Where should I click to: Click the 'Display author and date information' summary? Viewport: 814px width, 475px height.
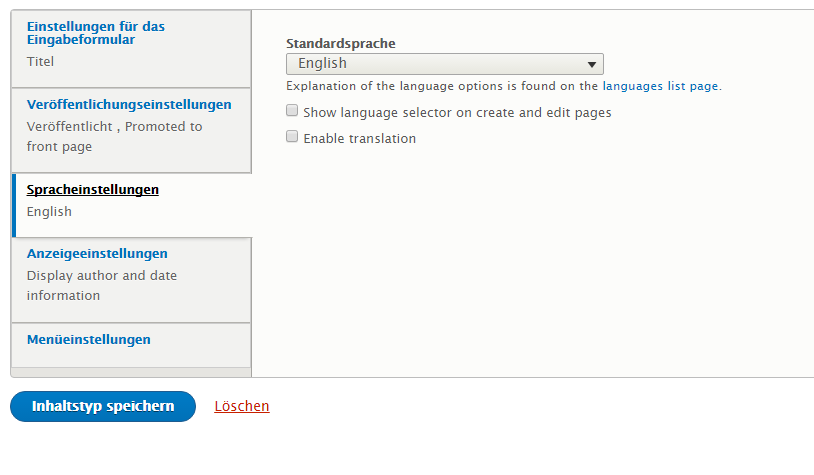(102, 285)
